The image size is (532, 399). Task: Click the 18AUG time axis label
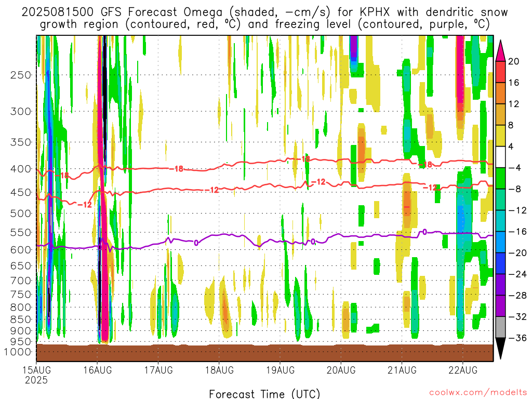coord(220,370)
